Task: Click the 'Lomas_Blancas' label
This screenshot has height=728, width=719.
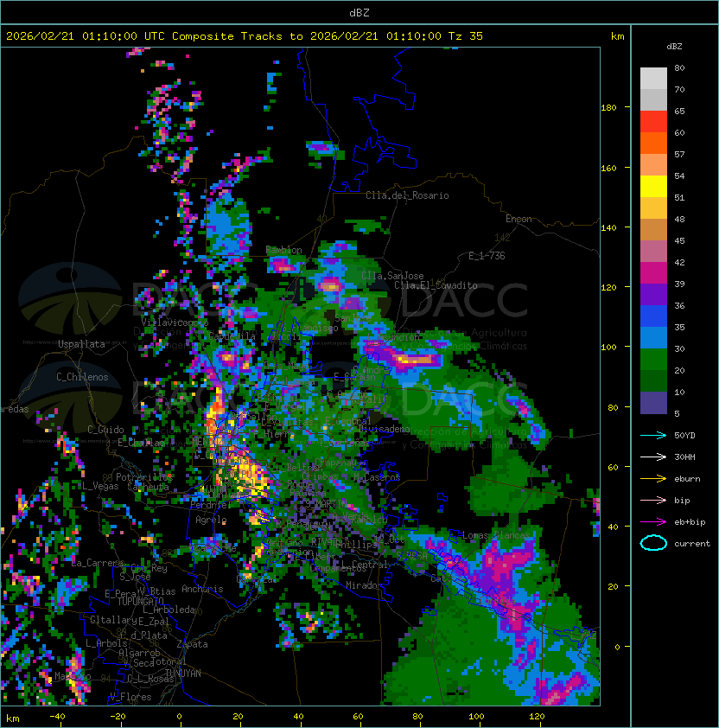Action: (x=496, y=535)
